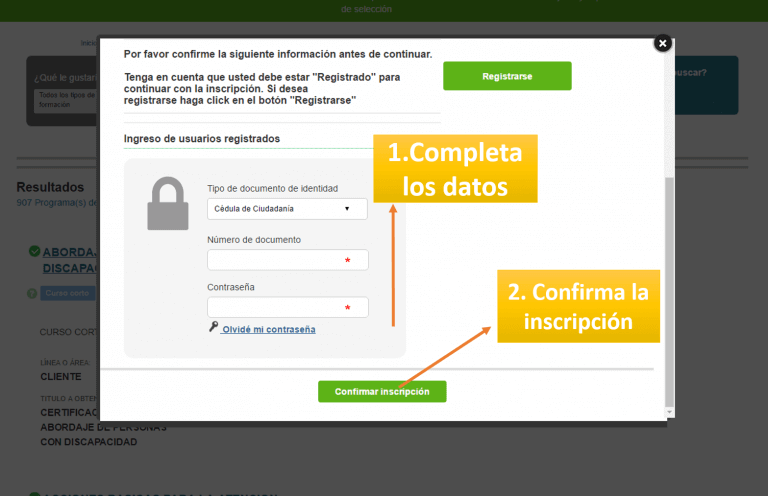This screenshot has height=496, width=768.
Task: Focus the Número de documento input field
Action: (x=275, y=260)
